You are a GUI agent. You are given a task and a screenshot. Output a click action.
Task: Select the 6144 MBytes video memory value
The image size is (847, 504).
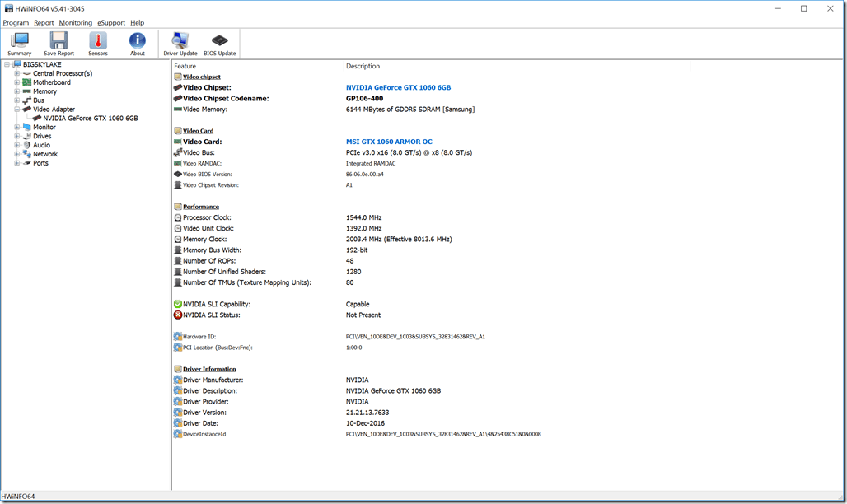point(410,110)
